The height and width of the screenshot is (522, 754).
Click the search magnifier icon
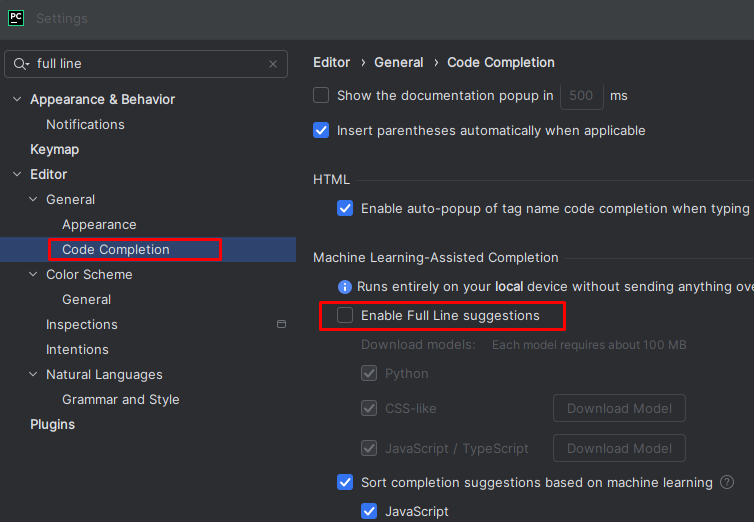coord(21,64)
